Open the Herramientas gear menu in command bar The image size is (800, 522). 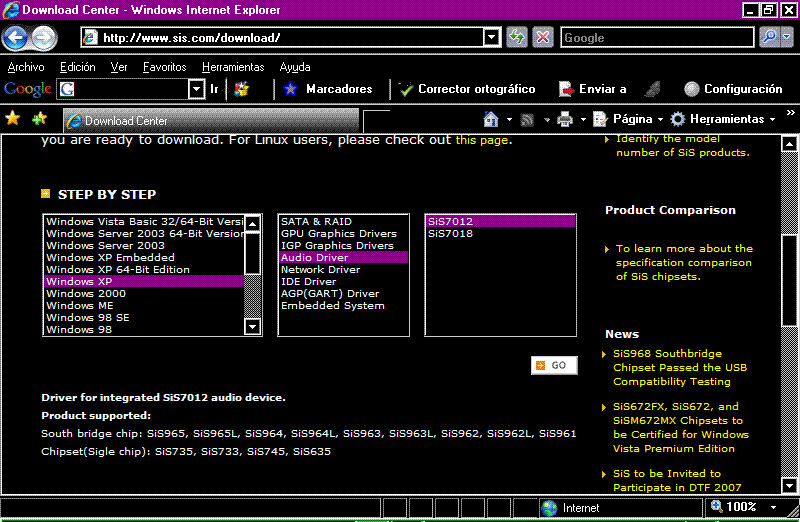722,119
